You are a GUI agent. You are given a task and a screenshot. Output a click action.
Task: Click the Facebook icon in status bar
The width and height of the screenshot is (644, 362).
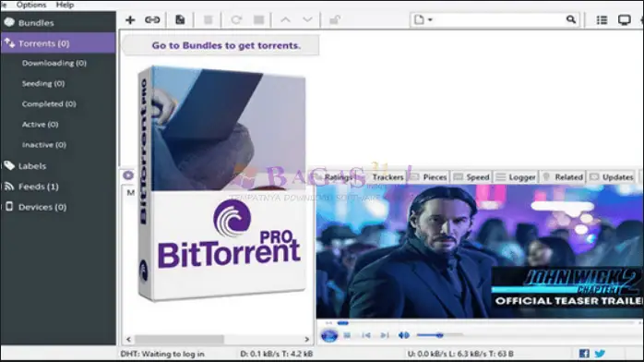click(x=584, y=354)
